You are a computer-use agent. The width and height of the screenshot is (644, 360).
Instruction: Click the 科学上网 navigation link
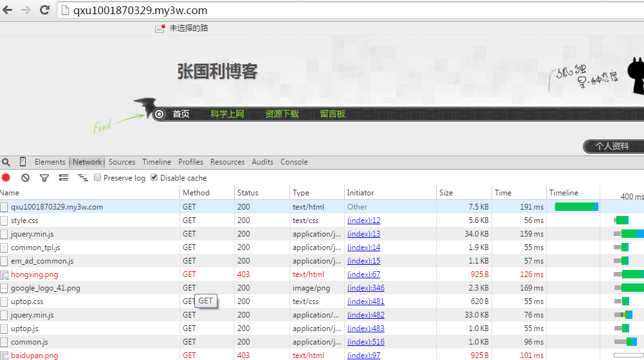pyautogui.click(x=227, y=114)
